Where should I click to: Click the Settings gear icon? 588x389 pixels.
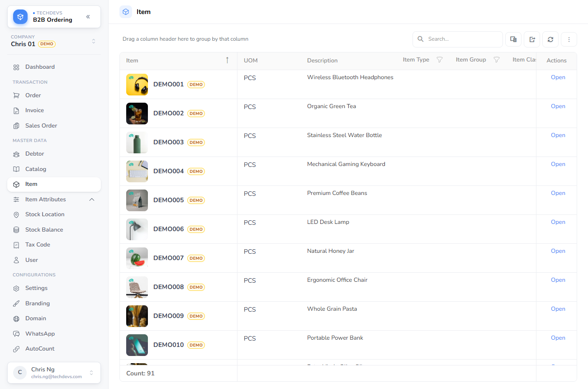click(x=16, y=288)
